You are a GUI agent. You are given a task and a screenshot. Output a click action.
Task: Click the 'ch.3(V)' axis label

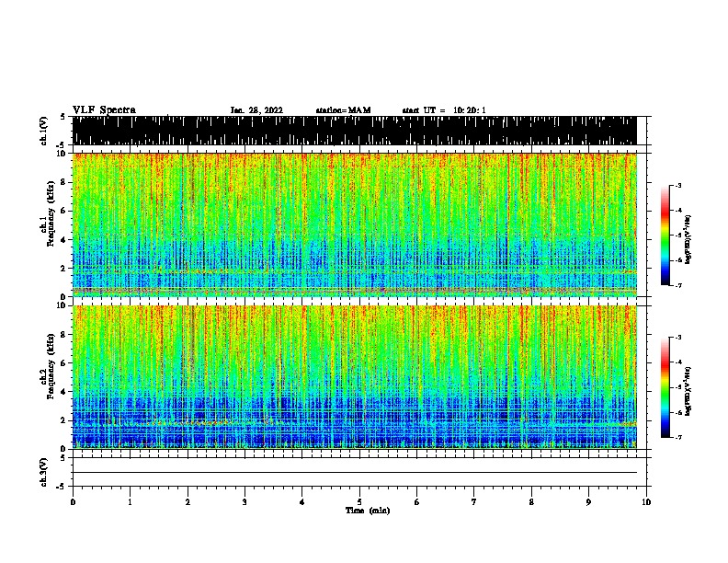(44, 472)
